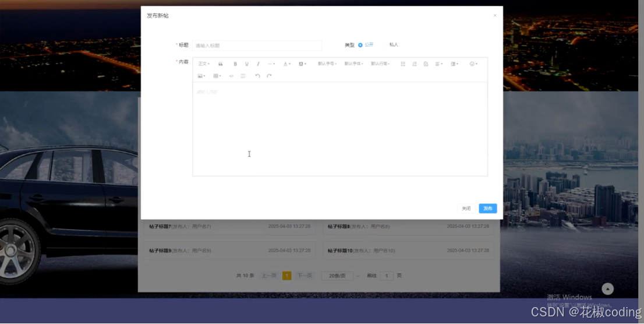Select the 公开 type radio button
This screenshot has width=644, height=324.
tap(360, 45)
